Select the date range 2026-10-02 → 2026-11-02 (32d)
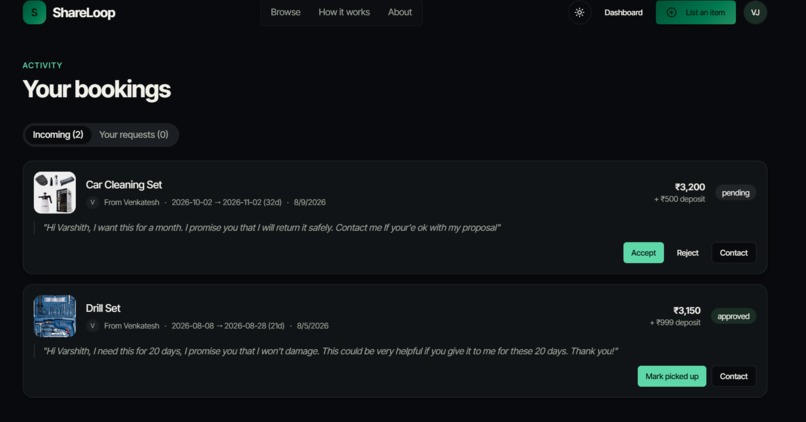Screen dimensions: 806x422 226,203
